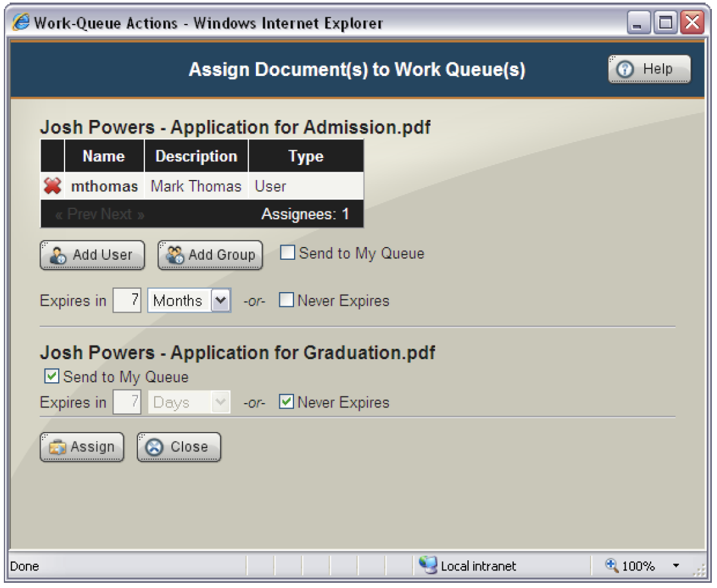
Task: Open the Months expiration unit dropdown
Action: [190, 300]
